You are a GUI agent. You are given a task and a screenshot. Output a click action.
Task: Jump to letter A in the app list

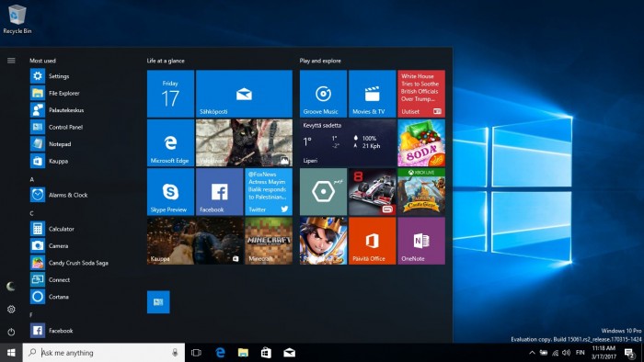point(32,179)
